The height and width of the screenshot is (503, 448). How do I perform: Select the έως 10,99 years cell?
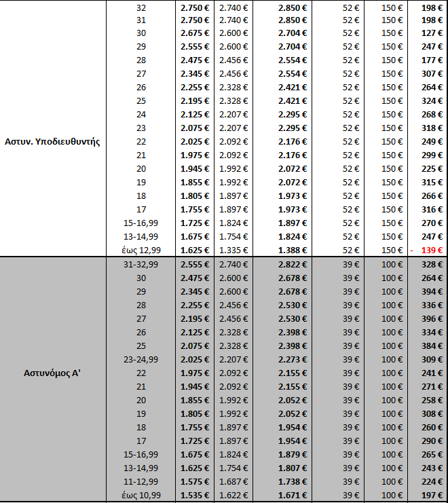coord(141,496)
